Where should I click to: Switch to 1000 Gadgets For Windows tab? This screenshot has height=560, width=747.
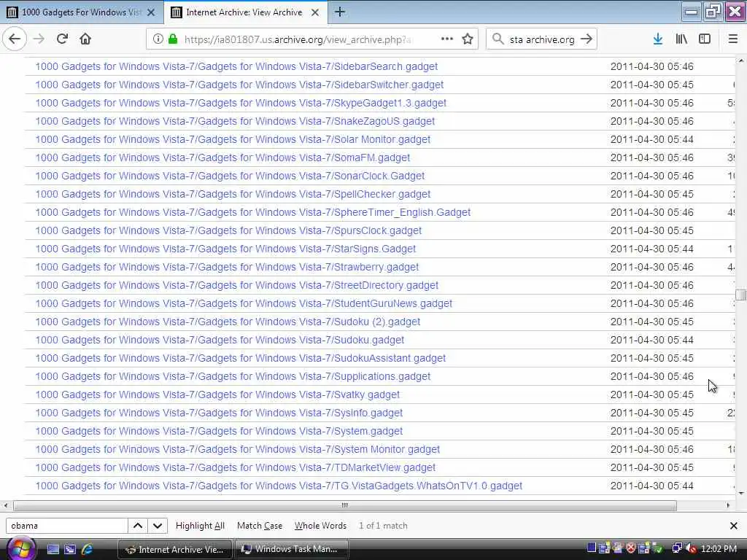point(82,12)
